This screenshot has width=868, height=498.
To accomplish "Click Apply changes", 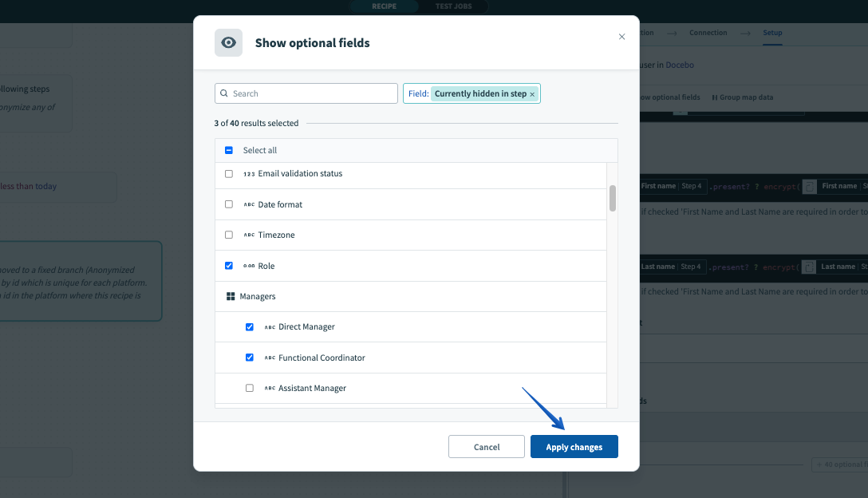I will [x=574, y=446].
